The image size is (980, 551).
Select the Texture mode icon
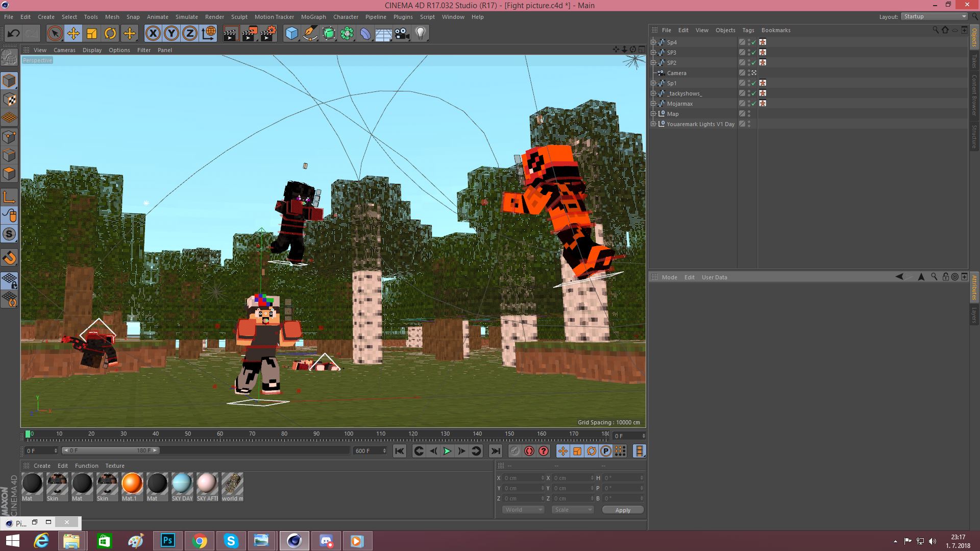tap(9, 100)
